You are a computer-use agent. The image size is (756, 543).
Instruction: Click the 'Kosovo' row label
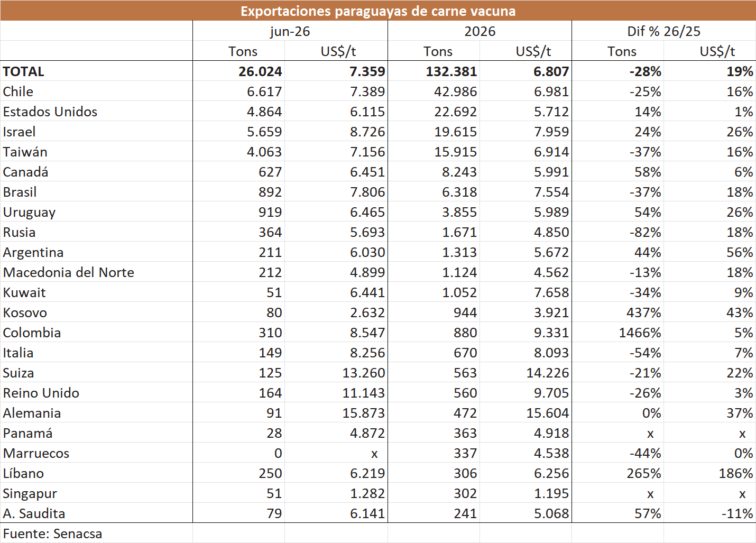point(25,312)
